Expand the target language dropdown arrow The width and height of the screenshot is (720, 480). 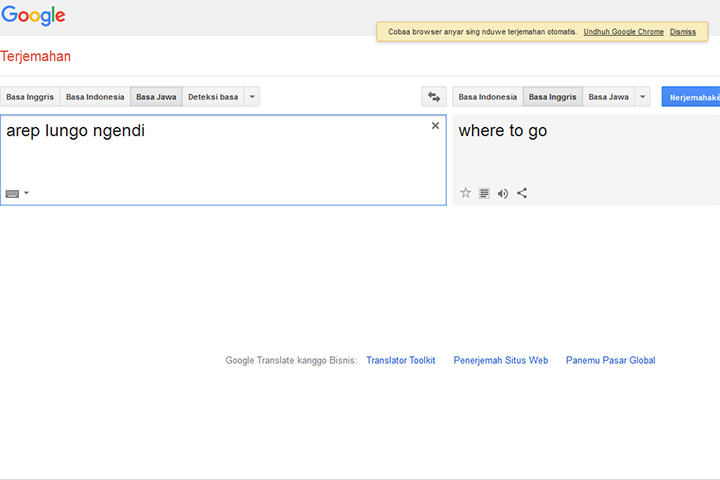642,97
